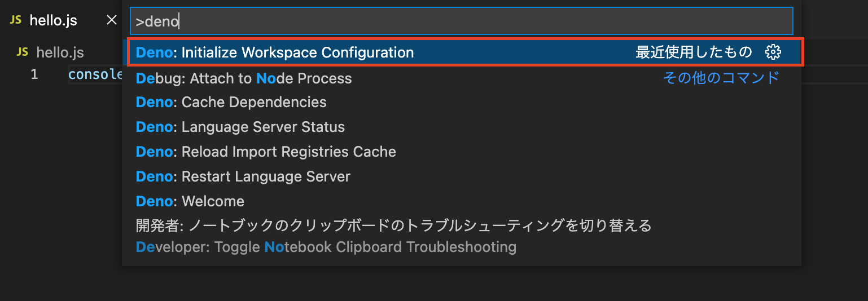Open the Deno: Welcome command

(x=190, y=201)
